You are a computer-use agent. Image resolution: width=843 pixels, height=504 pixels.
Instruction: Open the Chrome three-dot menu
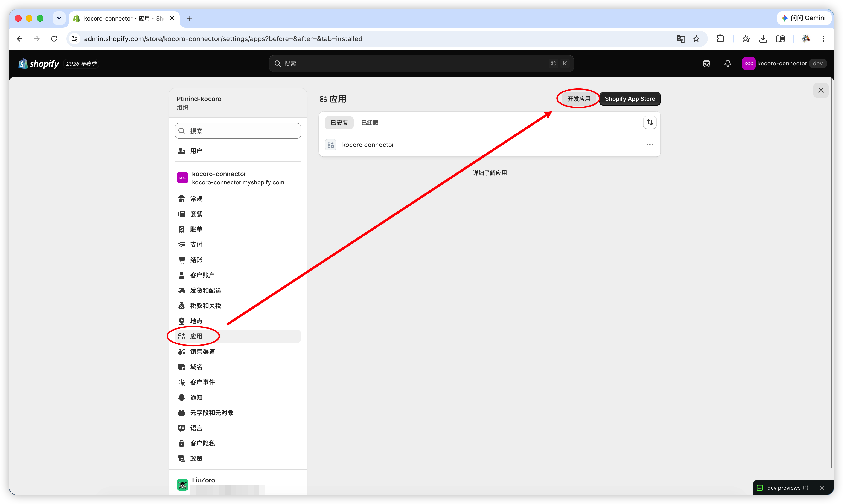click(x=823, y=39)
